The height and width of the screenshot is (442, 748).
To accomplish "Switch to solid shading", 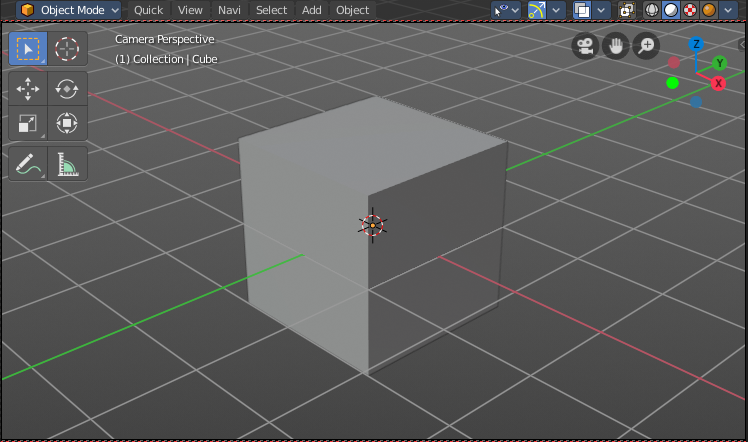I will tap(671, 10).
